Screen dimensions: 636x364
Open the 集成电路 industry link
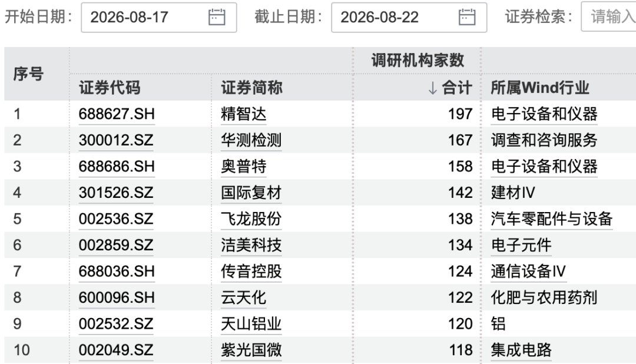(521, 350)
